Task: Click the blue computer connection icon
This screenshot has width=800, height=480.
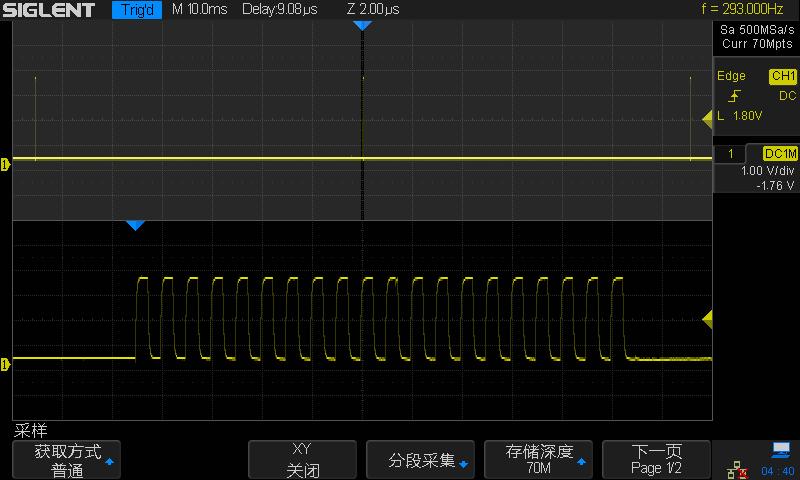Action: (781, 451)
